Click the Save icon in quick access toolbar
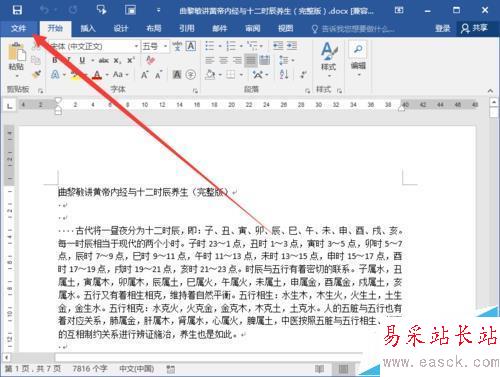 (17, 10)
